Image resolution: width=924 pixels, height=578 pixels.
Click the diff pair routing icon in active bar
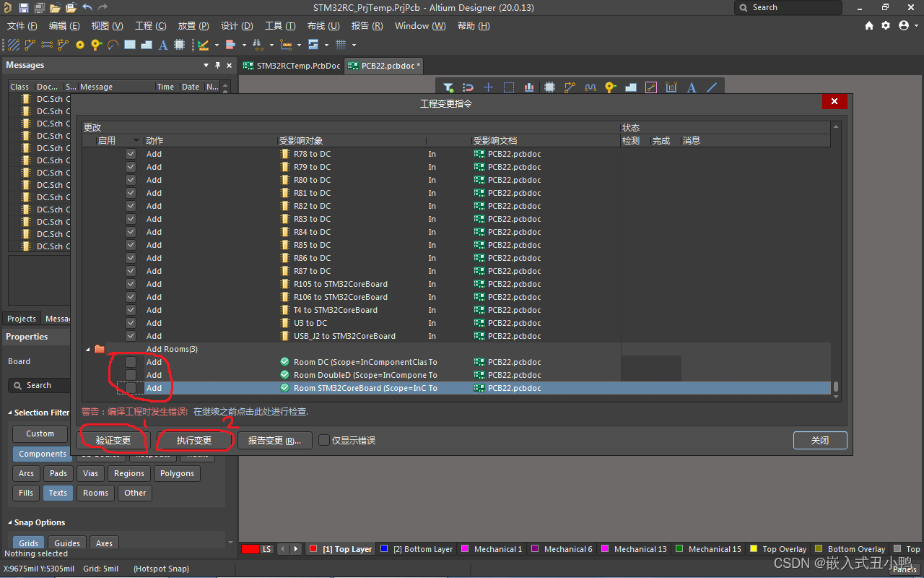click(x=590, y=87)
